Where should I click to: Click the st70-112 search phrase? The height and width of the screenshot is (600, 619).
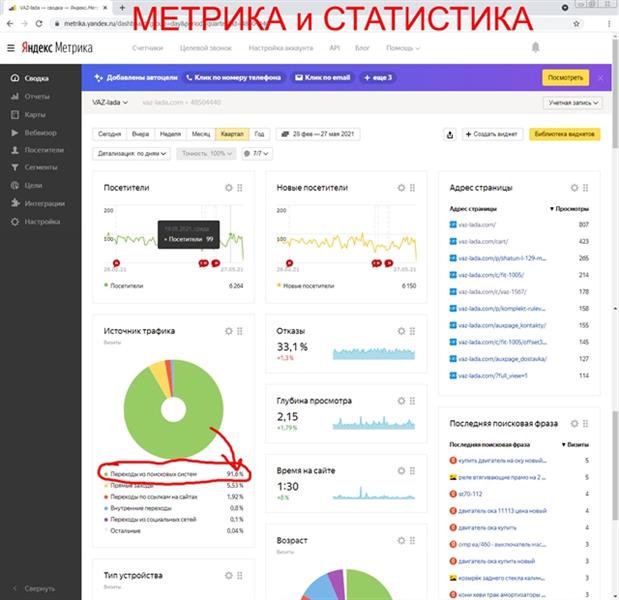[x=470, y=494]
